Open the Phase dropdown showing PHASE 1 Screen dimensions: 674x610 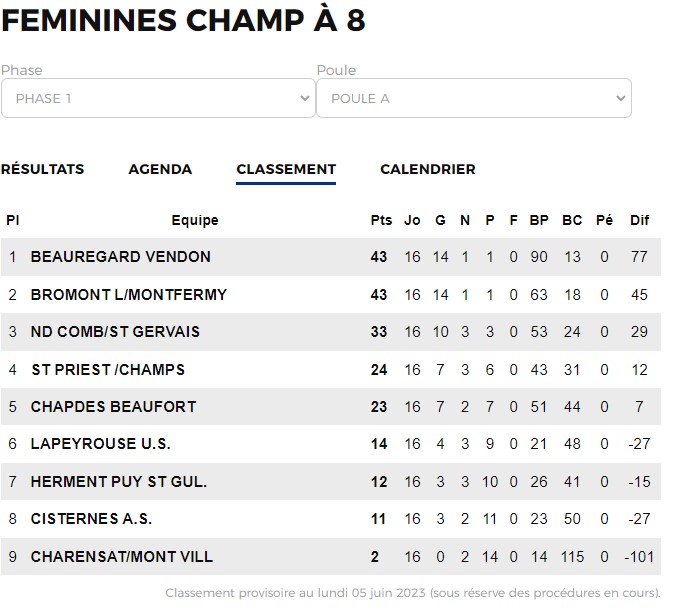(x=158, y=98)
